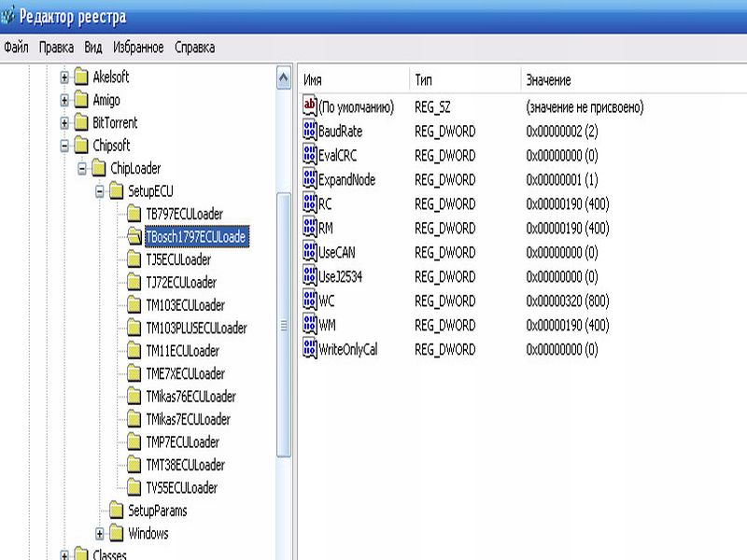Select the EvalCRC binary value icon
The height and width of the screenshot is (560, 747).
click(x=310, y=156)
